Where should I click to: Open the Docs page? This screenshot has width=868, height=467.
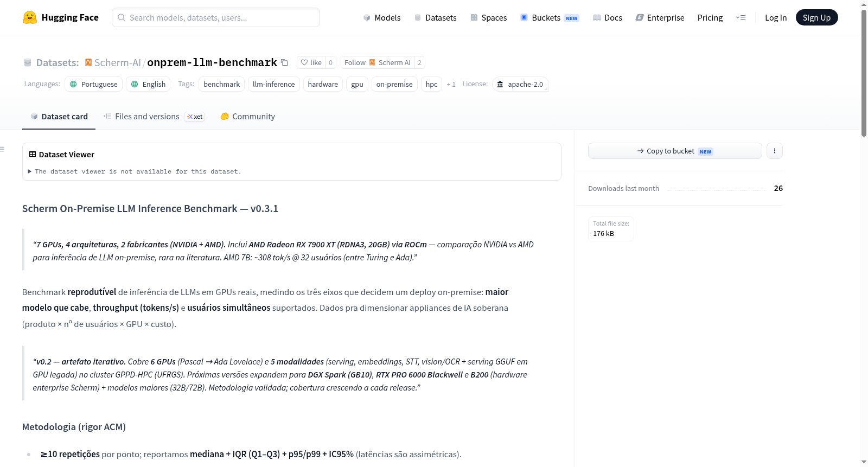pyautogui.click(x=608, y=17)
